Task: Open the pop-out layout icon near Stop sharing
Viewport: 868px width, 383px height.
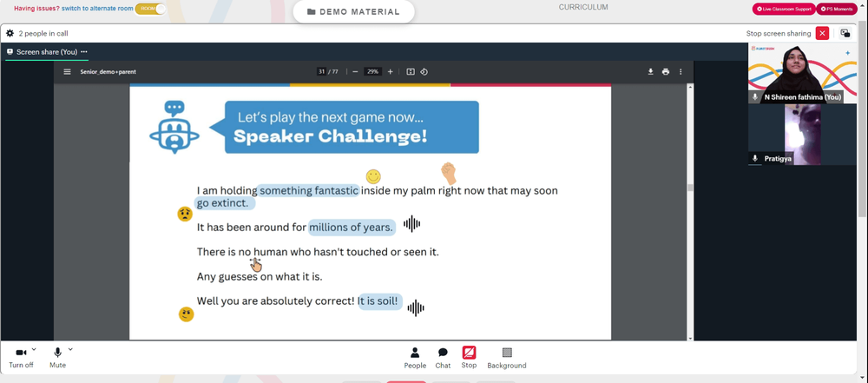Action: click(845, 33)
